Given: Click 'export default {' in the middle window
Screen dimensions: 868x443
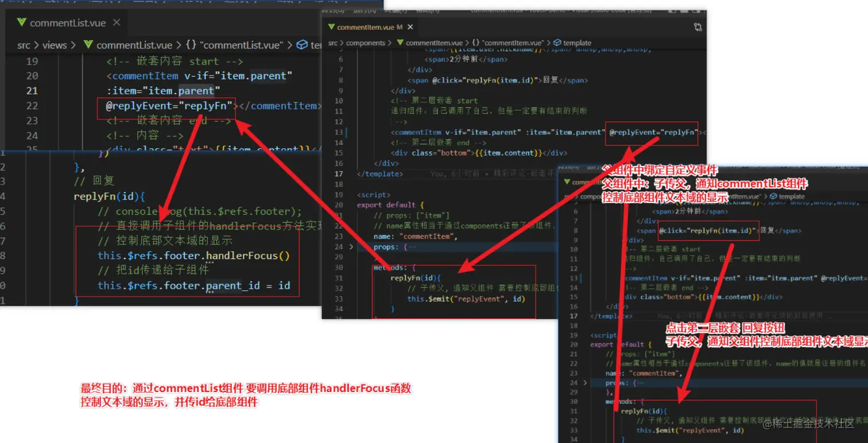Looking at the screenshot, I should click(390, 205).
